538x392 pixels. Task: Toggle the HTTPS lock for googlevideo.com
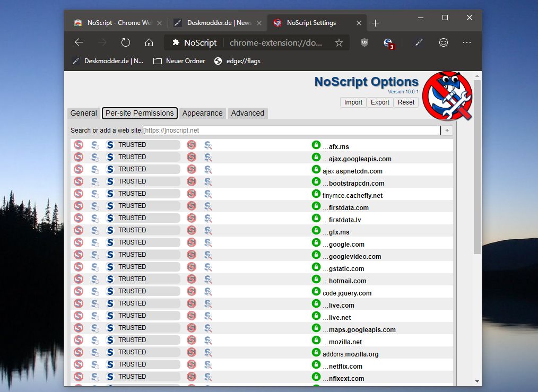316,255
